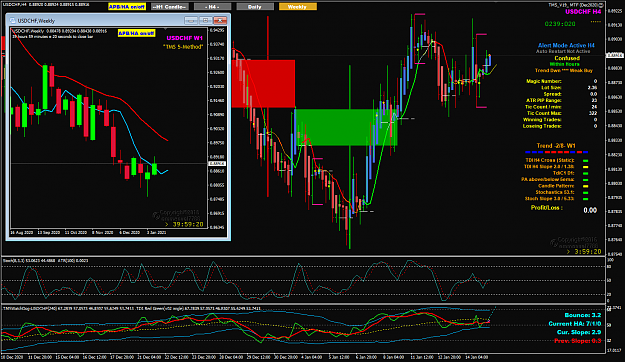This screenshot has width=625, height=362.
Task: Click the Stochastics 53.1 label
Action: click(554, 192)
